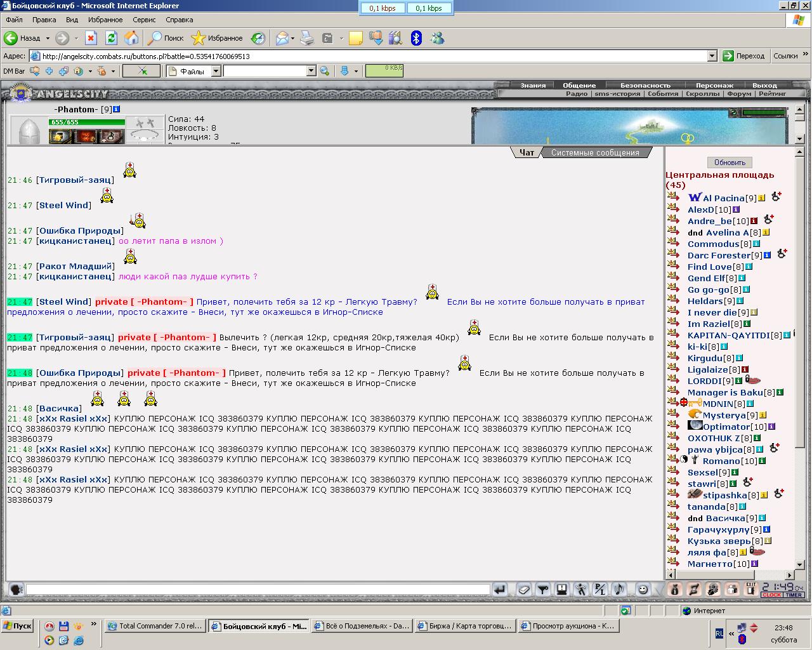Click the Refresh page icon
This screenshot has width=812, height=650.
tap(111, 38)
